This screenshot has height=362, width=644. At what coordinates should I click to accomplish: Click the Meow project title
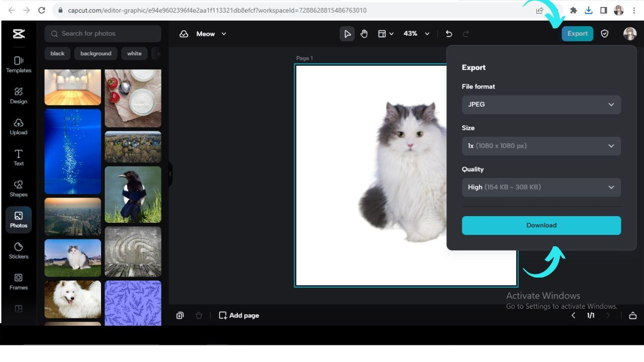coord(205,34)
